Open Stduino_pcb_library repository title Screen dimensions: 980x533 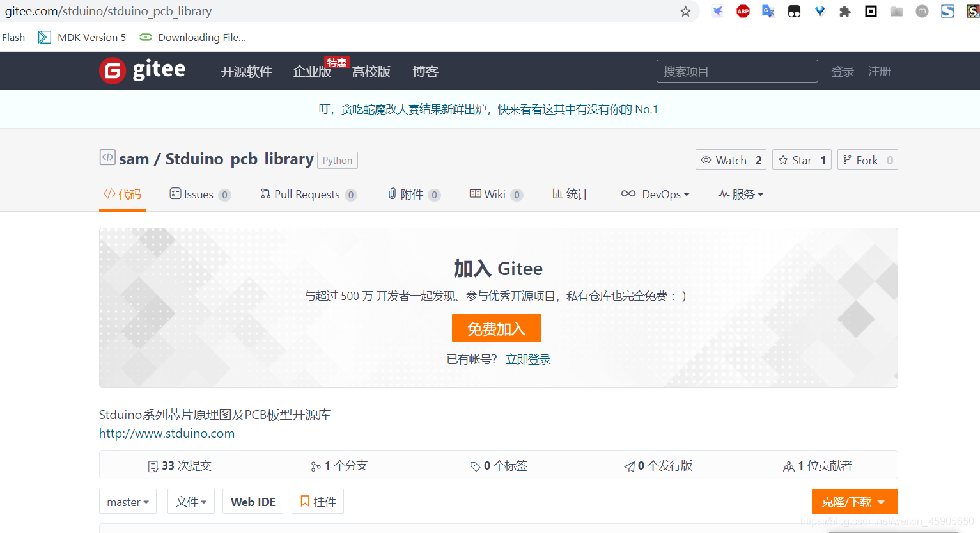click(240, 159)
